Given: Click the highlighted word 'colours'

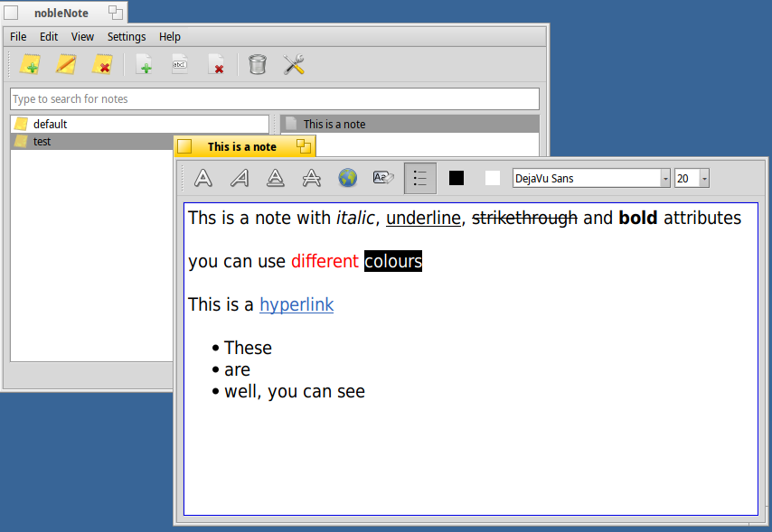Looking at the screenshot, I should [x=393, y=261].
